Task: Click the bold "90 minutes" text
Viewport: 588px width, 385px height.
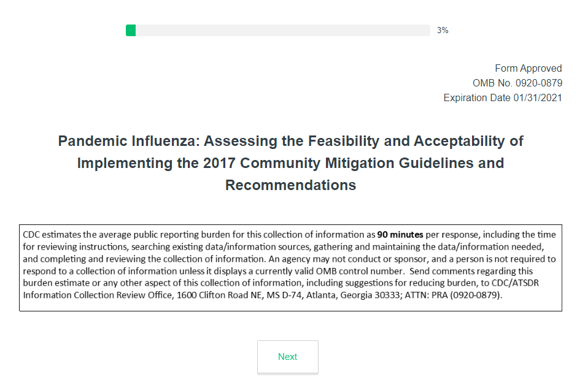Action: click(400, 235)
